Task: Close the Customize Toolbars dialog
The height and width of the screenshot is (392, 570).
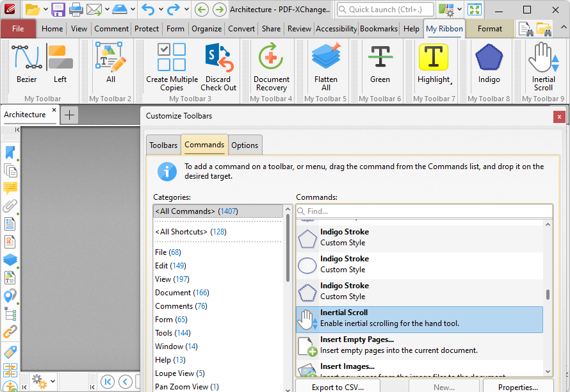Action: (x=559, y=117)
